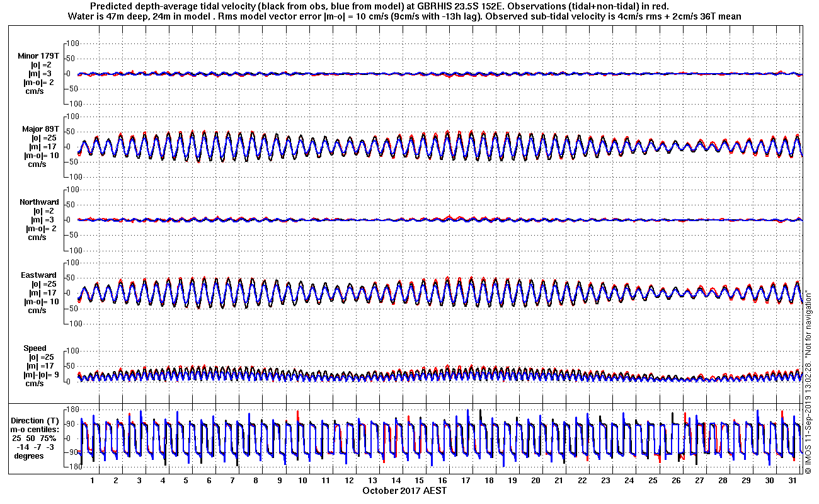The width and height of the screenshot is (819, 504).
Task: Click day 25 on the date axis
Action: 652,480
